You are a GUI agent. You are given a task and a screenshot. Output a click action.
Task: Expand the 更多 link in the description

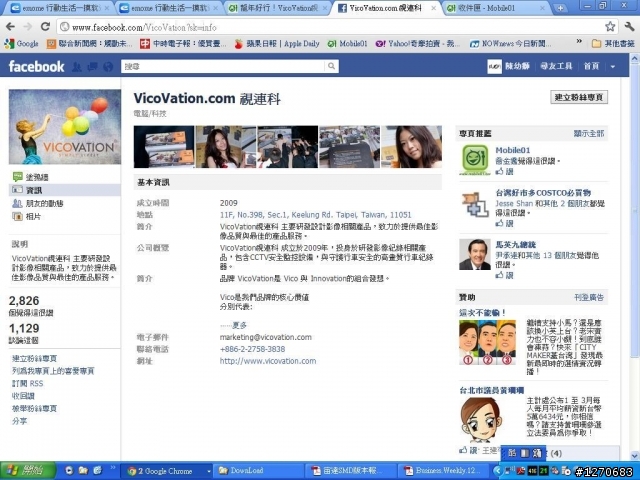(x=239, y=325)
